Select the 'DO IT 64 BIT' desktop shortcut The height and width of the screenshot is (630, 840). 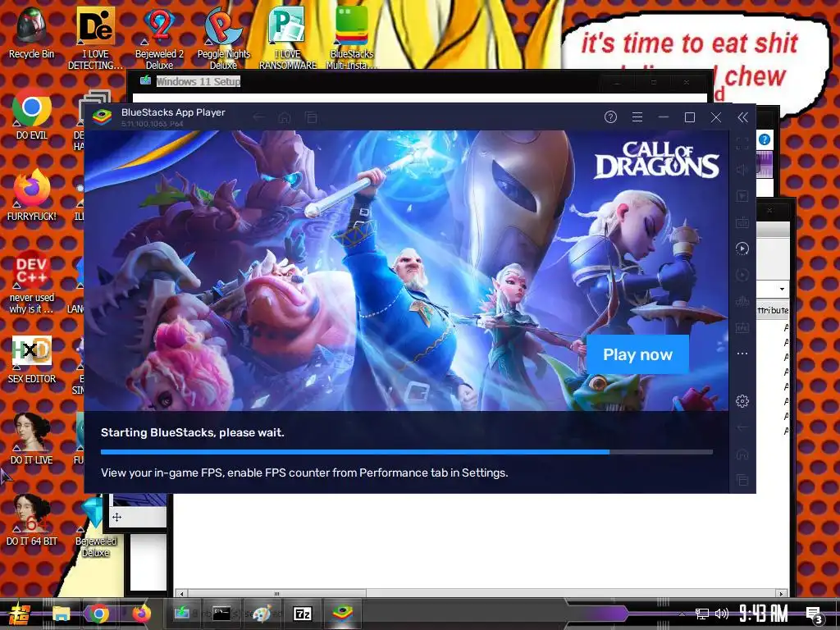coord(32,520)
